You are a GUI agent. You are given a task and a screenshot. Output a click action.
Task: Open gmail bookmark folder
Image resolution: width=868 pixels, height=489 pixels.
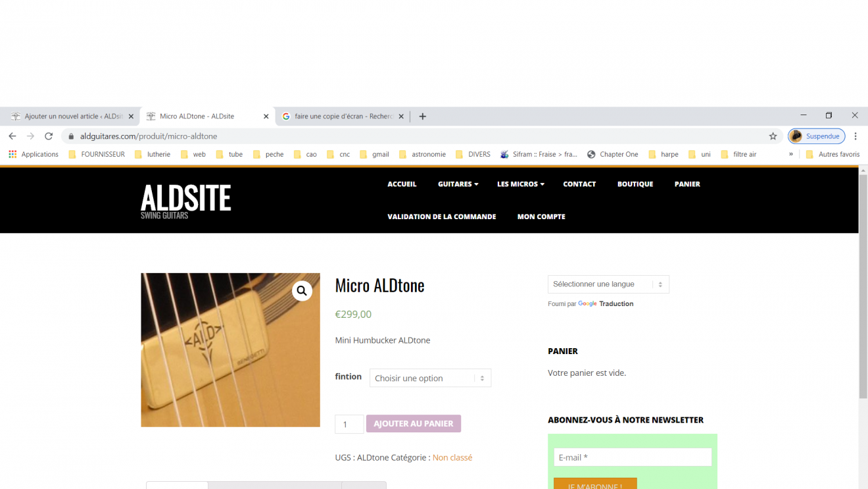tap(374, 154)
